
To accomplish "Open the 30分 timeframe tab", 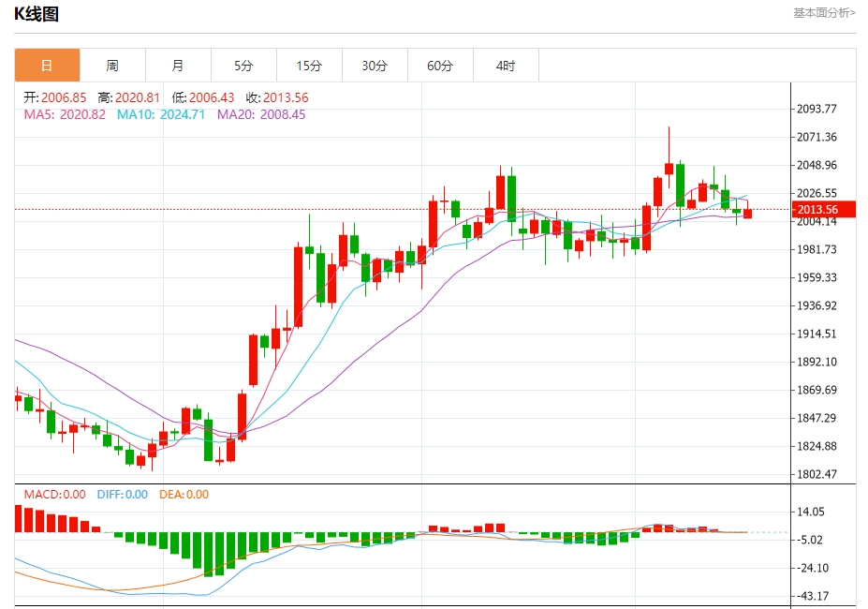I will point(375,66).
